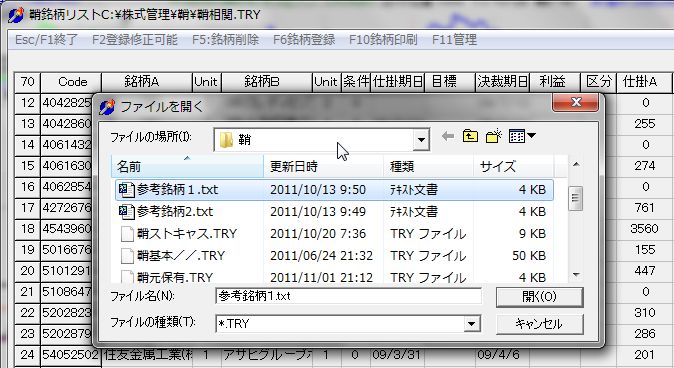The height and width of the screenshot is (368, 674).
Task: Click the 住友金属工業 cell in row 24
Action: [x=147, y=355]
